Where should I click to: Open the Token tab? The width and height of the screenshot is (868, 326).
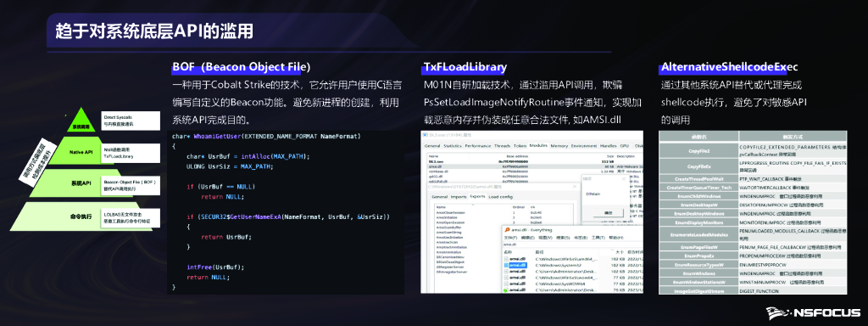click(520, 146)
